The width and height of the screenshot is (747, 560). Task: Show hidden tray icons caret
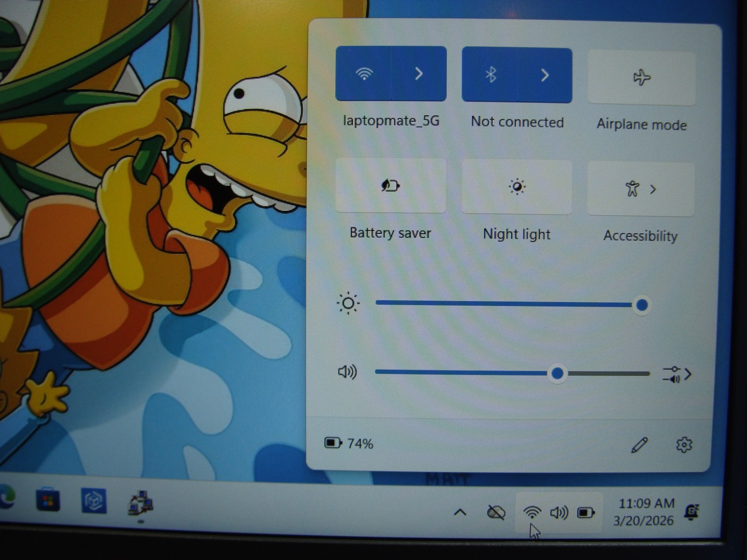[x=460, y=512]
